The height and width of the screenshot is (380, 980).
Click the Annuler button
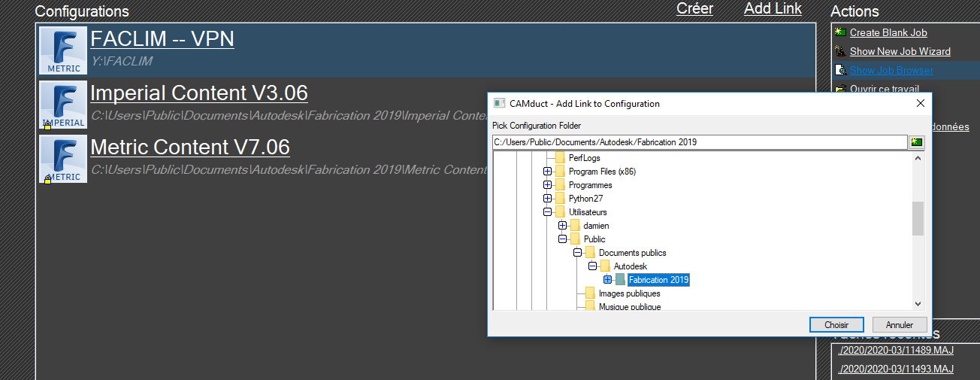[900, 325]
